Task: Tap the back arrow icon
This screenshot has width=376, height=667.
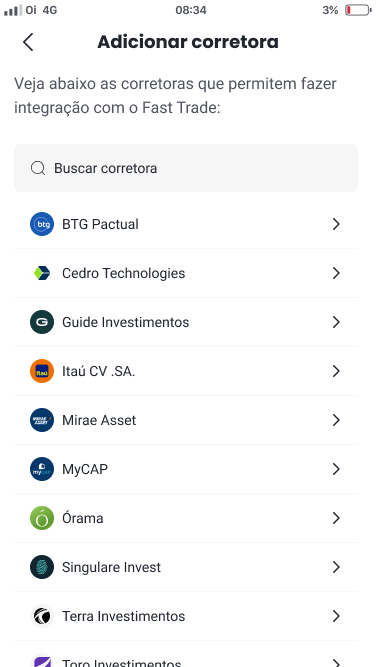Action: click(x=28, y=42)
